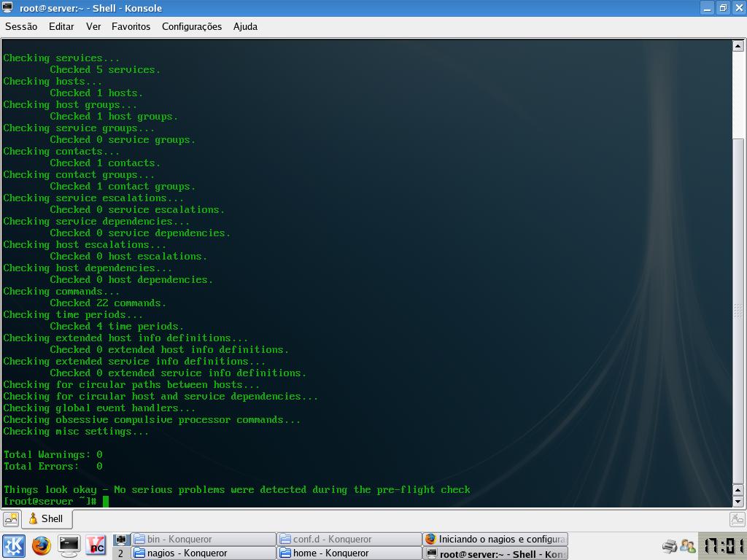
Task: Open the Sessão menu
Action: click(21, 27)
